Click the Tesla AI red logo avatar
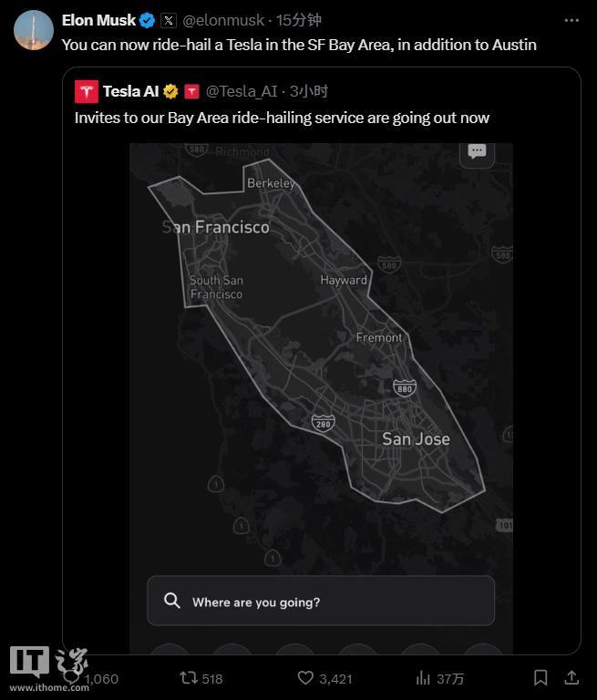This screenshot has width=597, height=700. [x=87, y=91]
